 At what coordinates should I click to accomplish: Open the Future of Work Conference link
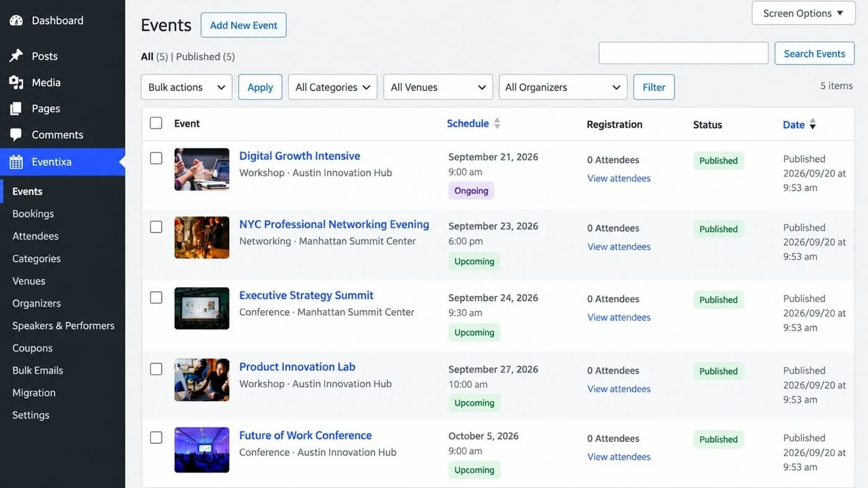click(306, 435)
